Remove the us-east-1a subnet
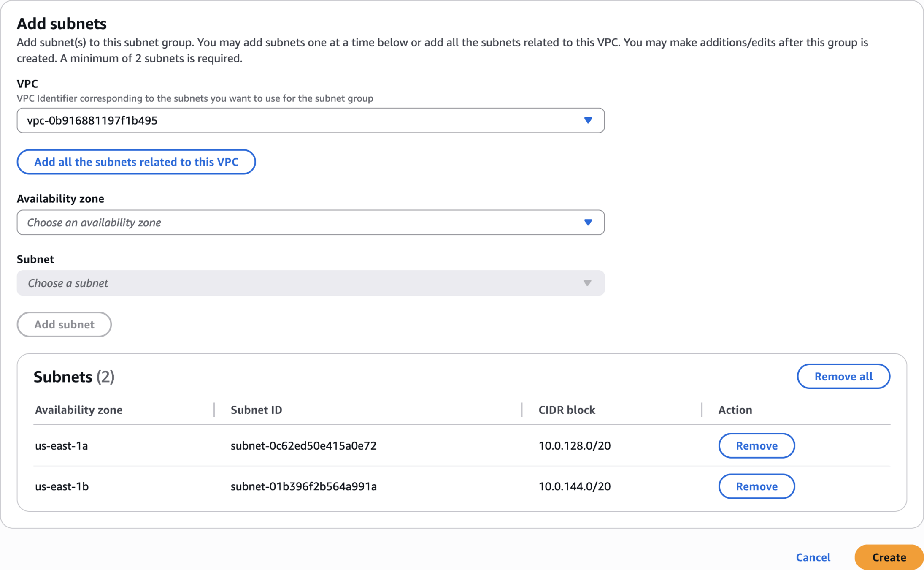The height and width of the screenshot is (570, 924). [756, 445]
